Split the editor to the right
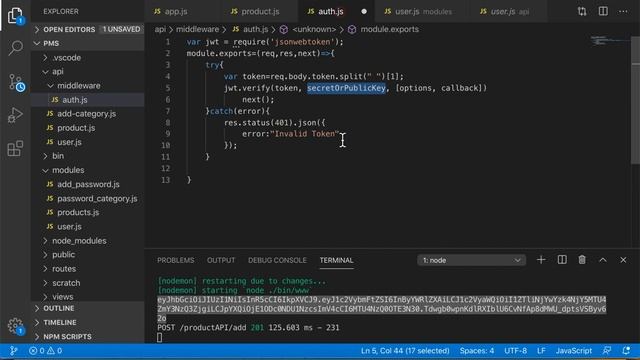Viewport: 640px width, 360px height. tap(603, 11)
